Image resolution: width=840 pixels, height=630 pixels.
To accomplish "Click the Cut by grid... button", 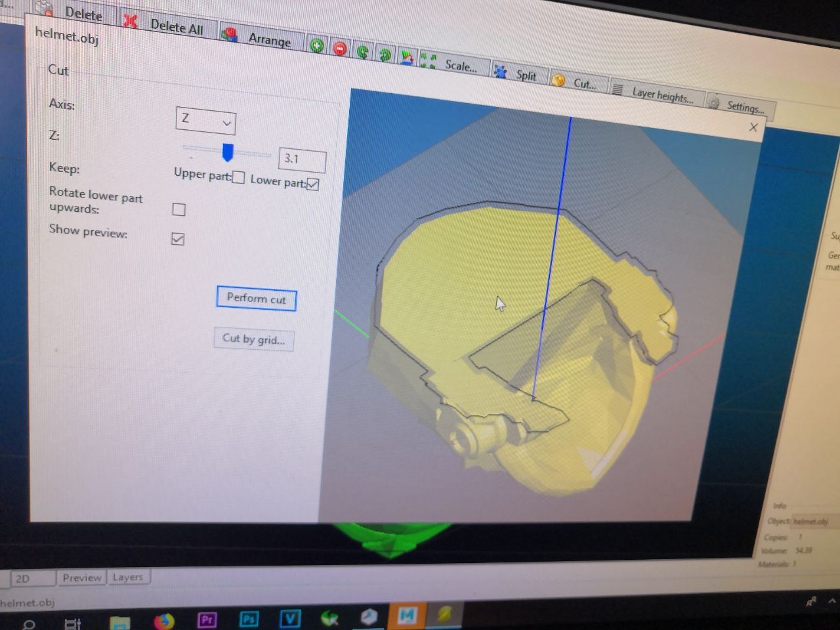I will click(x=253, y=339).
